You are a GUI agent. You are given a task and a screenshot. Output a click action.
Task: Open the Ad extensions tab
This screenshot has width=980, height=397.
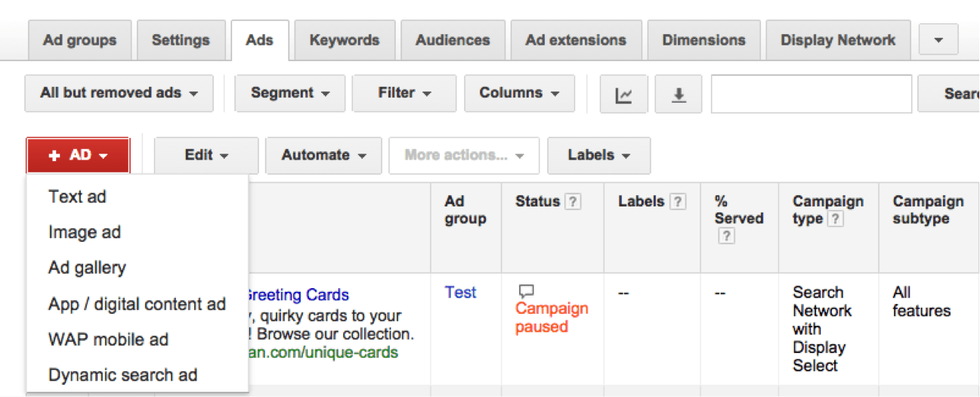tap(576, 40)
